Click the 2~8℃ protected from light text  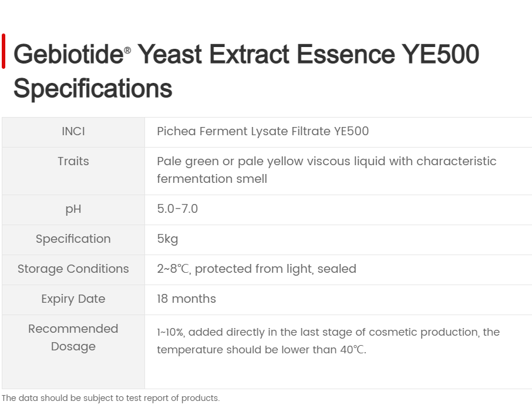pos(257,269)
